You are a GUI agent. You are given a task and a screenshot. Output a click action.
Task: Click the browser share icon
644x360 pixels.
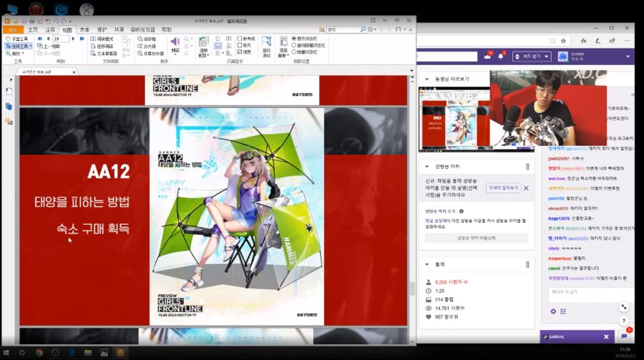coord(612,41)
